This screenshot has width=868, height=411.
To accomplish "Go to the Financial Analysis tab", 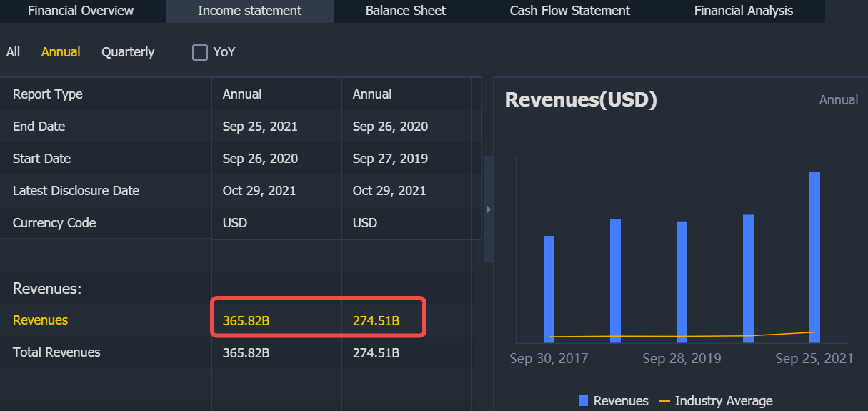I will point(743,11).
